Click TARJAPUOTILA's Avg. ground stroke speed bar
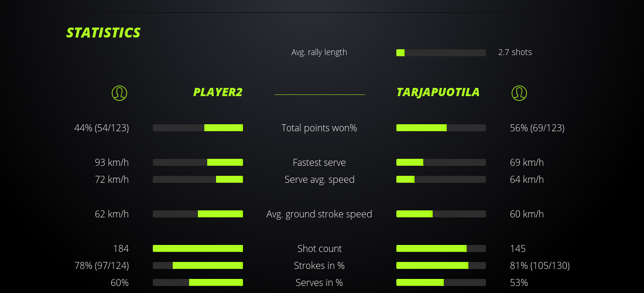Image resolution: width=644 pixels, height=293 pixels. 441,214
